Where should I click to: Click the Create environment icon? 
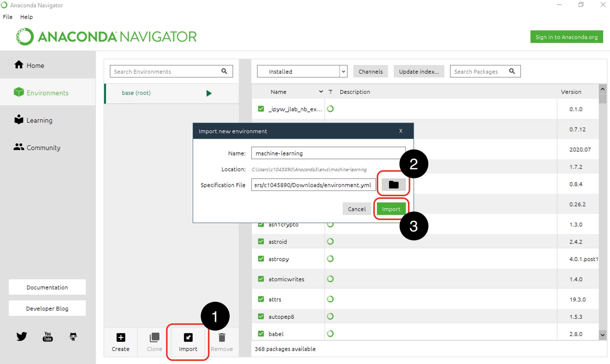121,338
